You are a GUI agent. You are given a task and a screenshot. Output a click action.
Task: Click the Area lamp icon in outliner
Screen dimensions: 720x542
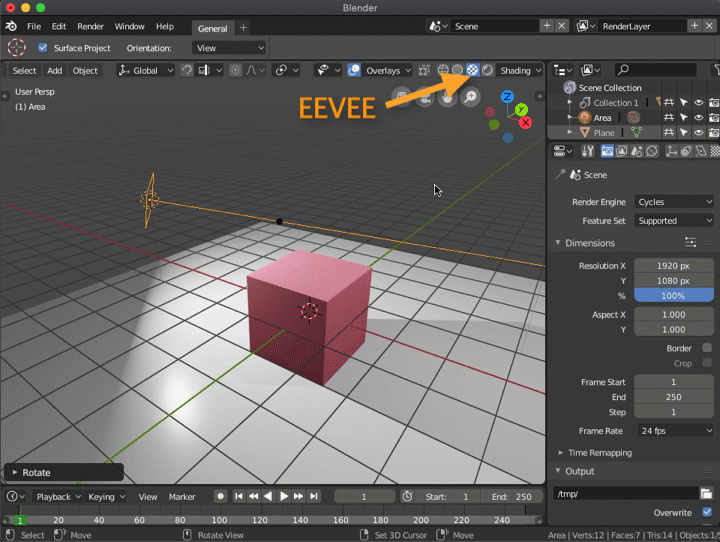click(585, 118)
